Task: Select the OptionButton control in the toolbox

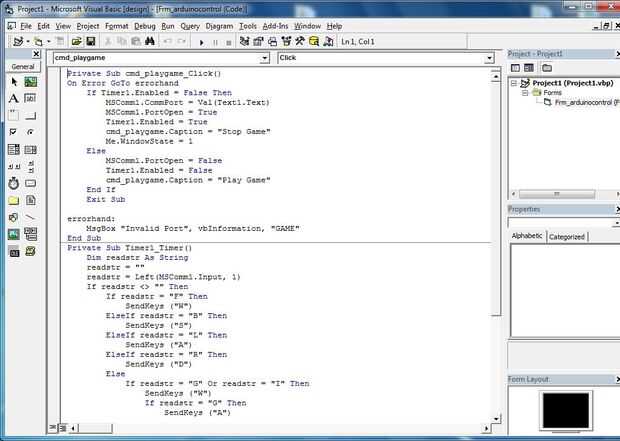Action: point(30,132)
